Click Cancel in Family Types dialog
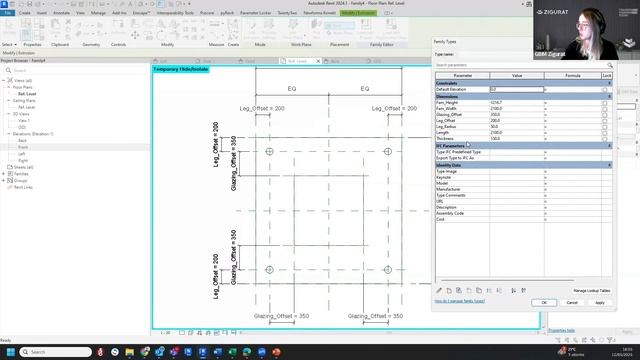The image size is (640, 360). (572, 302)
